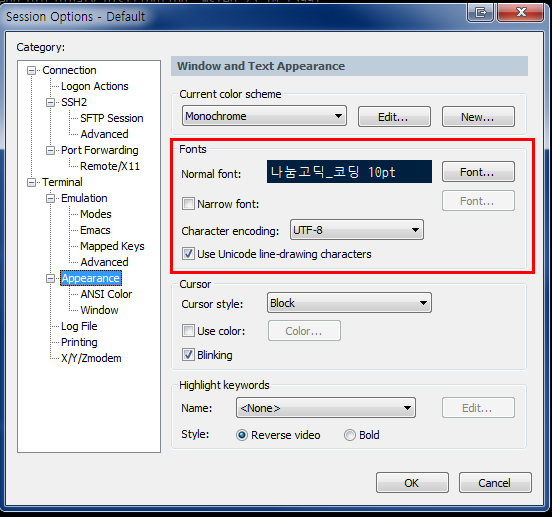The width and height of the screenshot is (552, 517).
Task: Collapse the Connection tree node
Action: [32, 70]
